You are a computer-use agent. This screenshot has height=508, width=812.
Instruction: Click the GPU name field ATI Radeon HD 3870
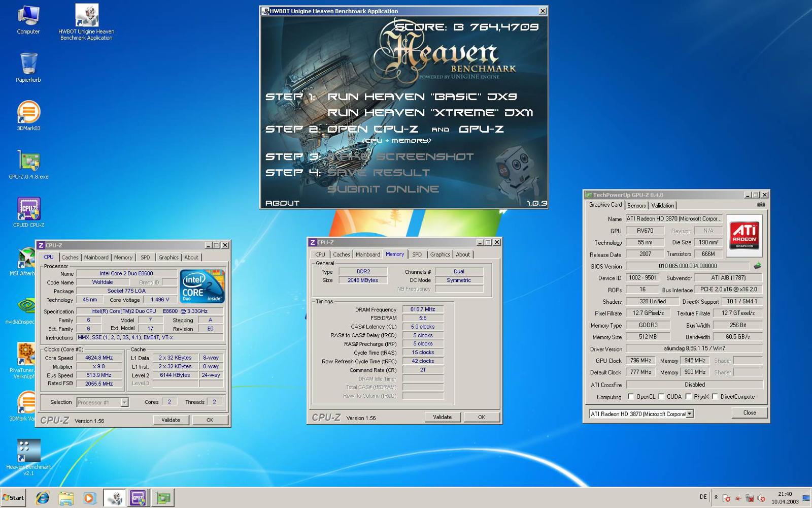674,219
